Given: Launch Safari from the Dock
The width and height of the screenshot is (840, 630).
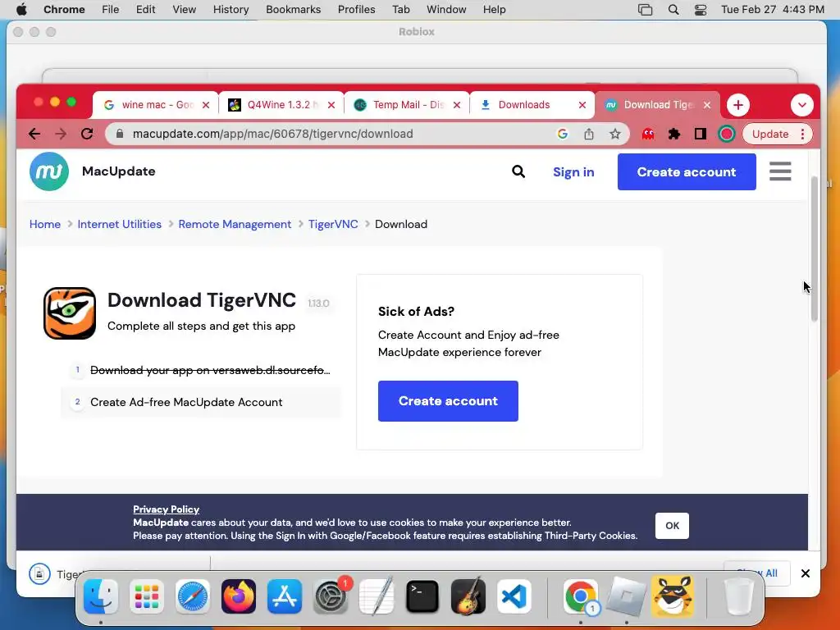Looking at the screenshot, I should (192, 596).
